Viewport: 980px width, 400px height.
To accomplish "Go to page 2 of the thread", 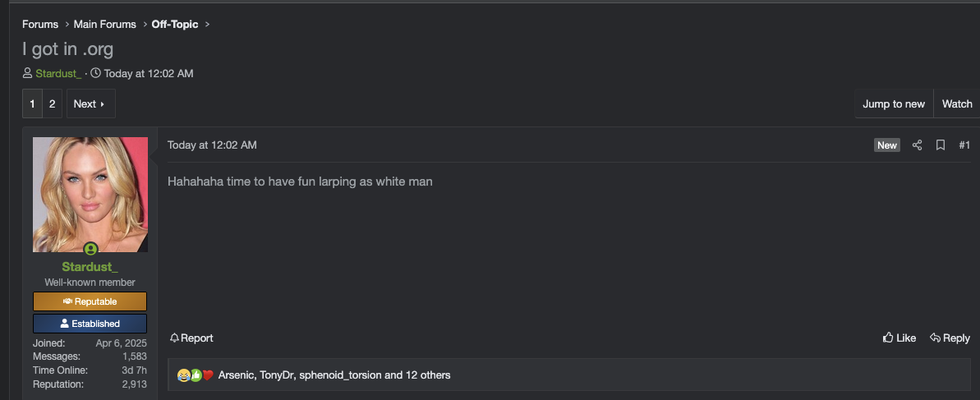I will point(53,103).
